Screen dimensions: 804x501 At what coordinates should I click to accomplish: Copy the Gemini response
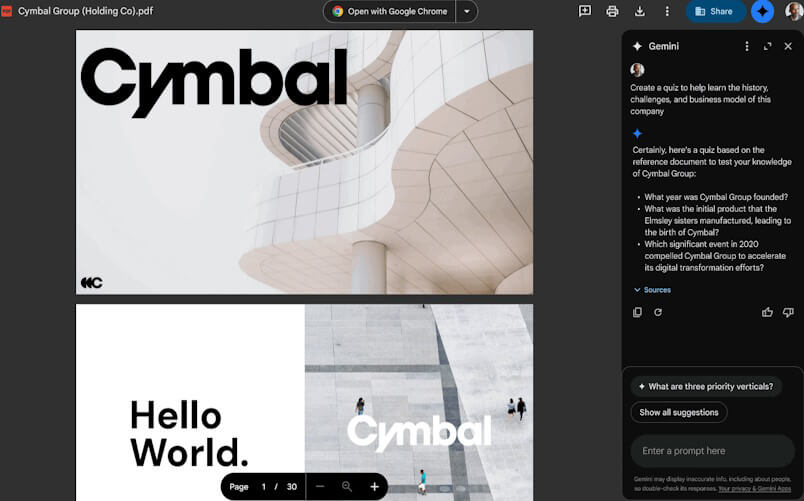pyautogui.click(x=637, y=312)
